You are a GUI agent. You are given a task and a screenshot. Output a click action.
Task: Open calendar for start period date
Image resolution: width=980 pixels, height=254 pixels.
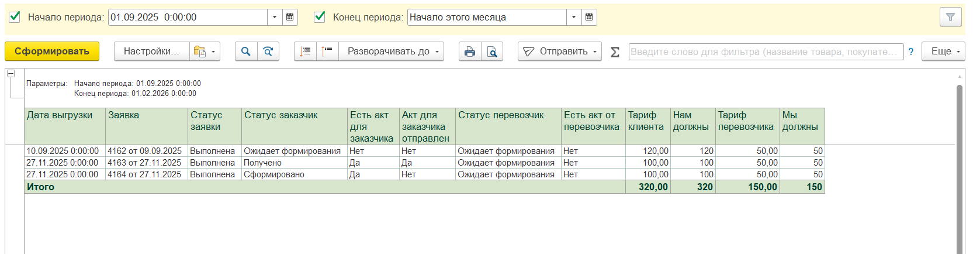click(x=290, y=17)
